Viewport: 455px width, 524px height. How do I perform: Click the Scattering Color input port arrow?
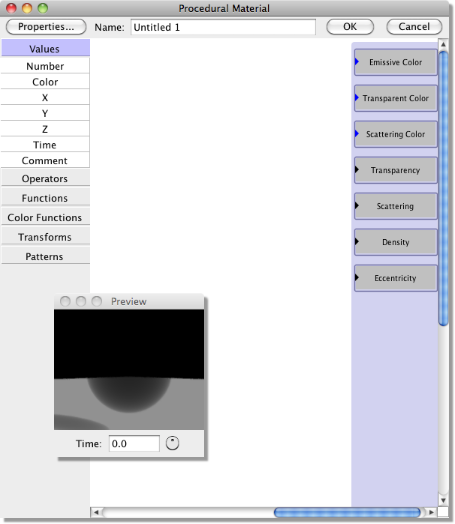[x=357, y=134]
